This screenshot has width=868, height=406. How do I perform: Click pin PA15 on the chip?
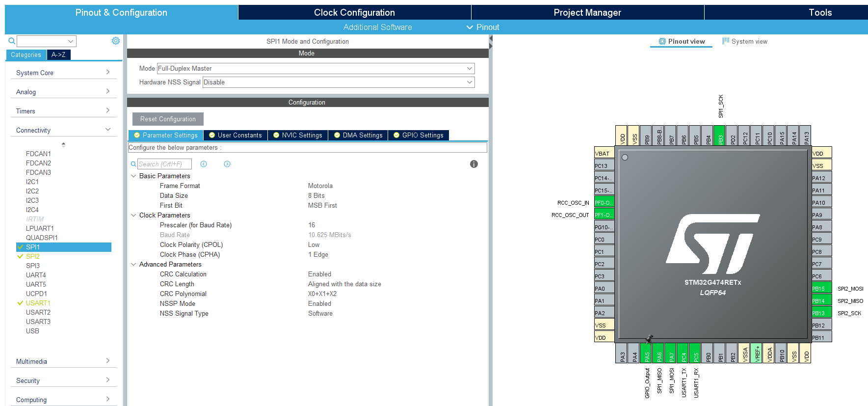(781, 135)
